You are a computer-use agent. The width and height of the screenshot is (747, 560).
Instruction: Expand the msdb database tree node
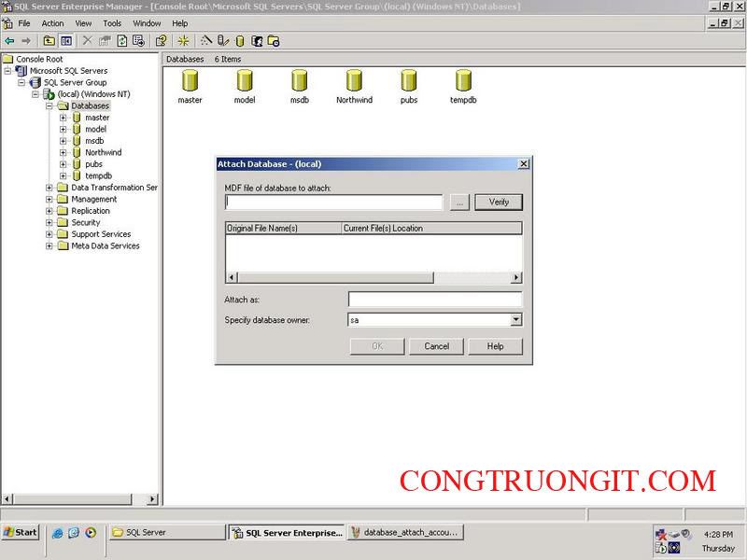[x=63, y=141]
